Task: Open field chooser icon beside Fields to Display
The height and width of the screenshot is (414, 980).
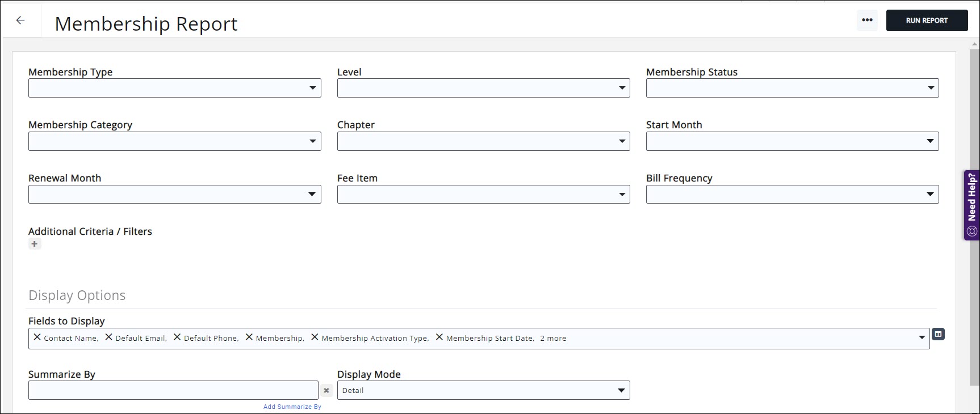Action: (x=938, y=335)
